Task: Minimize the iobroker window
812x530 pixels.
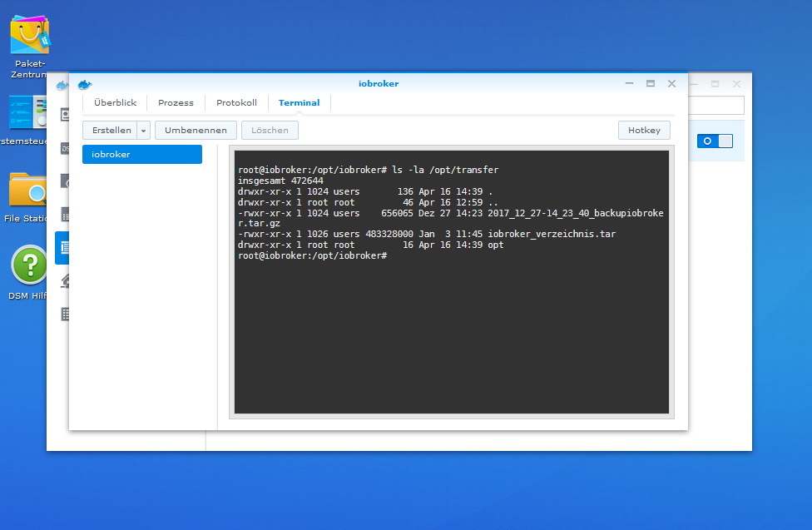Action: point(629,83)
